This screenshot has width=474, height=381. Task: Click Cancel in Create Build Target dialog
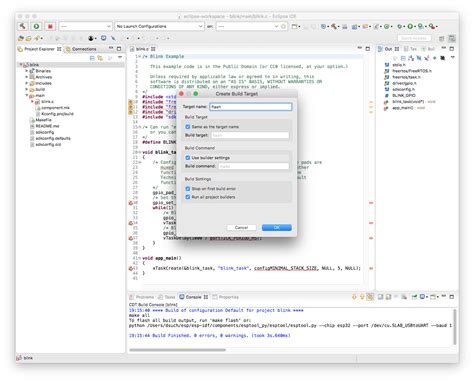point(241,227)
